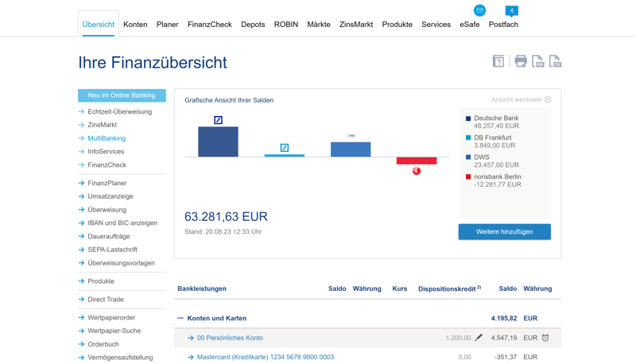The height and width of the screenshot is (364, 636).
Task: Open Produkte in top navigation
Action: (x=397, y=25)
